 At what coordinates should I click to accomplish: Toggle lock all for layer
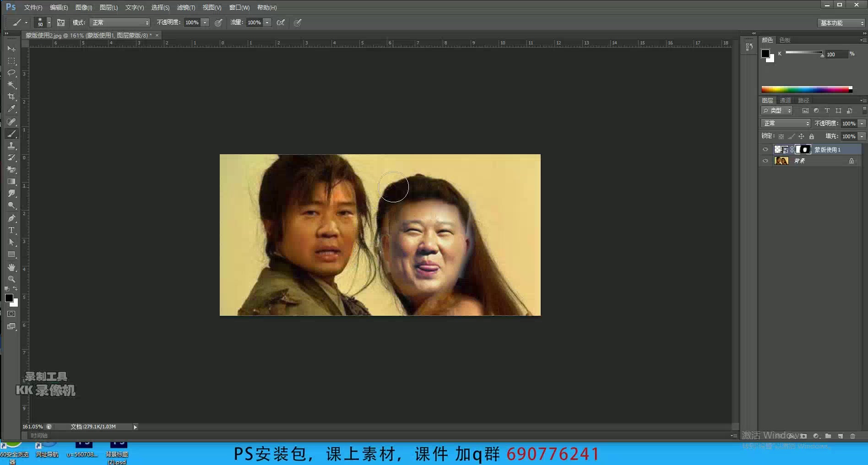coord(811,136)
